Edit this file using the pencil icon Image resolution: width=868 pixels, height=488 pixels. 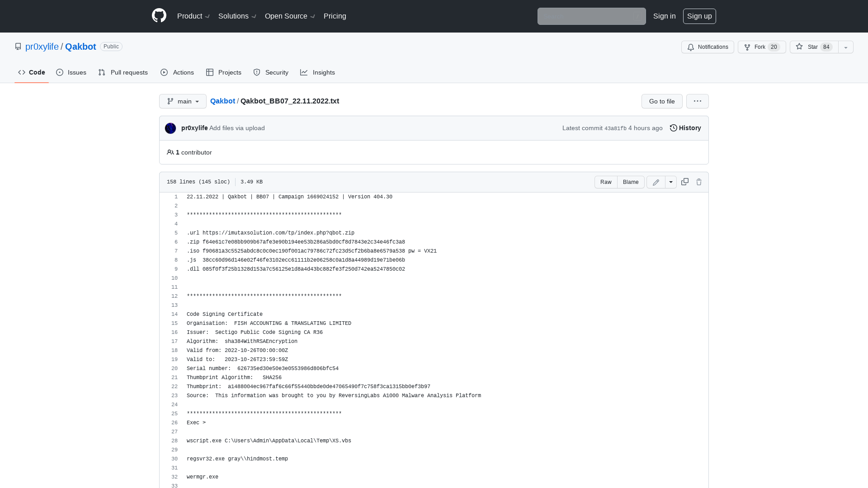pos(656,182)
